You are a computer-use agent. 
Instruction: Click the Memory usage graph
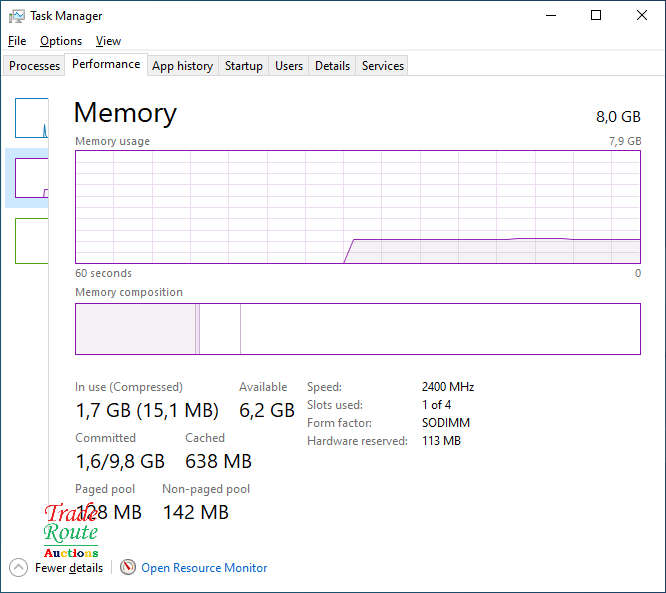[x=357, y=207]
